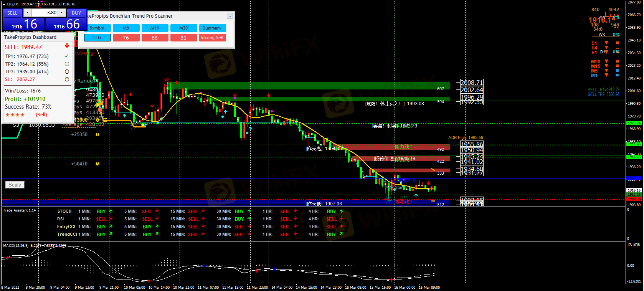Select the Summary column header in the scanner
This screenshot has width=644, height=291.
[x=212, y=28]
